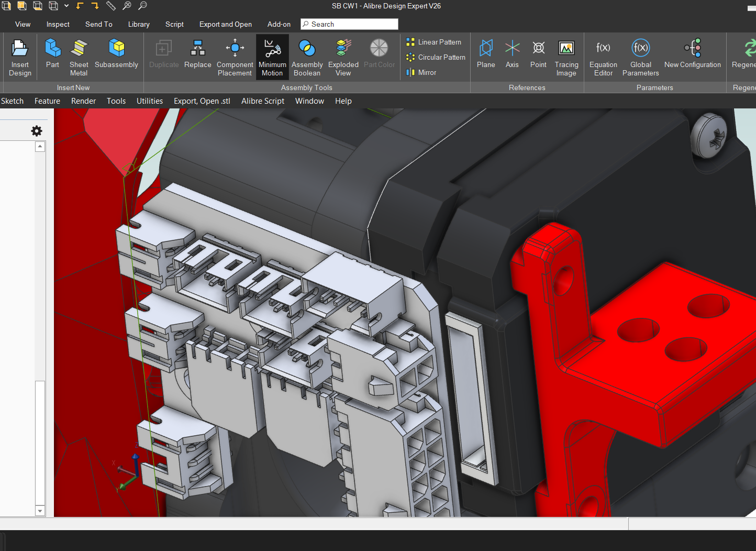The image size is (756, 551).
Task: Activate the ruler measure tool
Action: click(x=111, y=6)
